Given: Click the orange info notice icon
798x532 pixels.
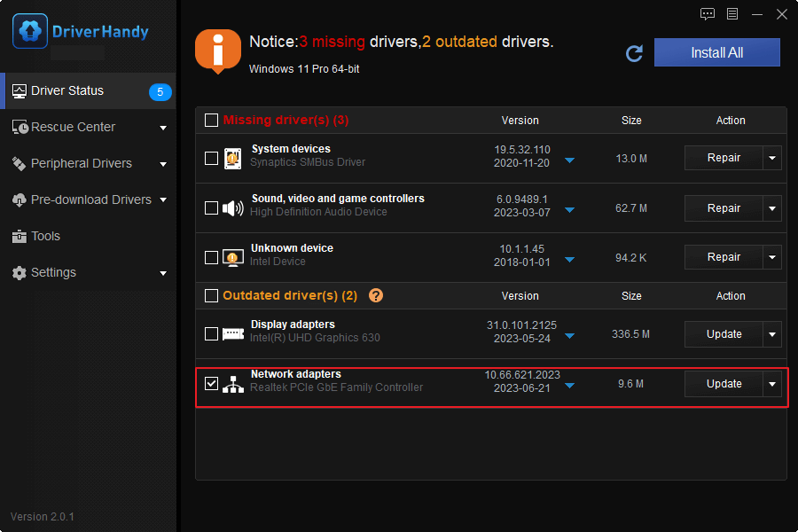Looking at the screenshot, I should [218, 51].
